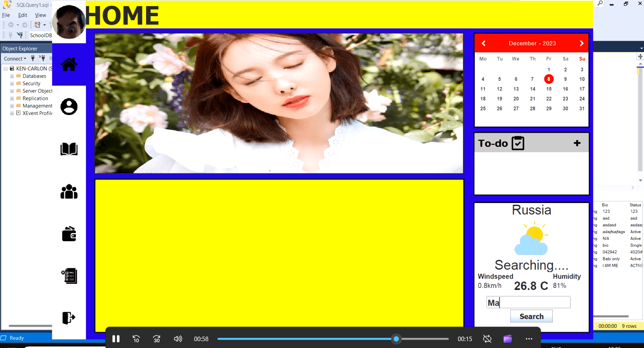Screen dimensions: 644x348
Task: Open the File menu in SSMS
Action: (x=6, y=15)
